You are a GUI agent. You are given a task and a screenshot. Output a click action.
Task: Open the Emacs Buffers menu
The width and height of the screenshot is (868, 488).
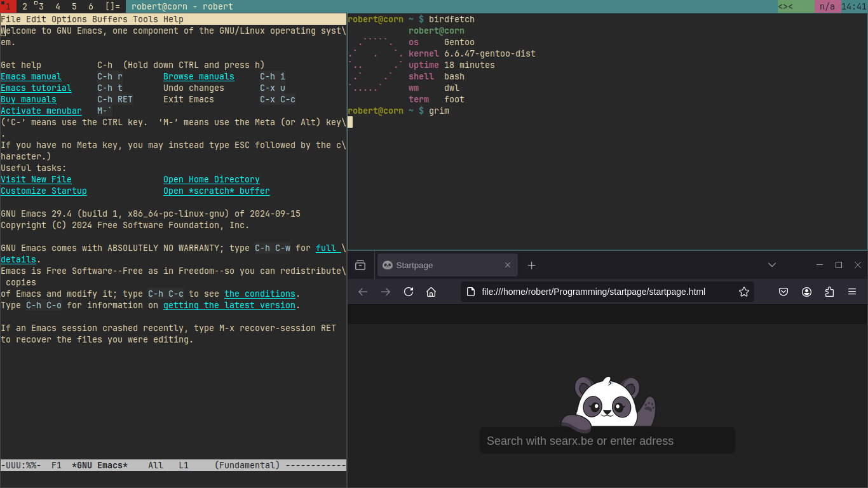110,19
